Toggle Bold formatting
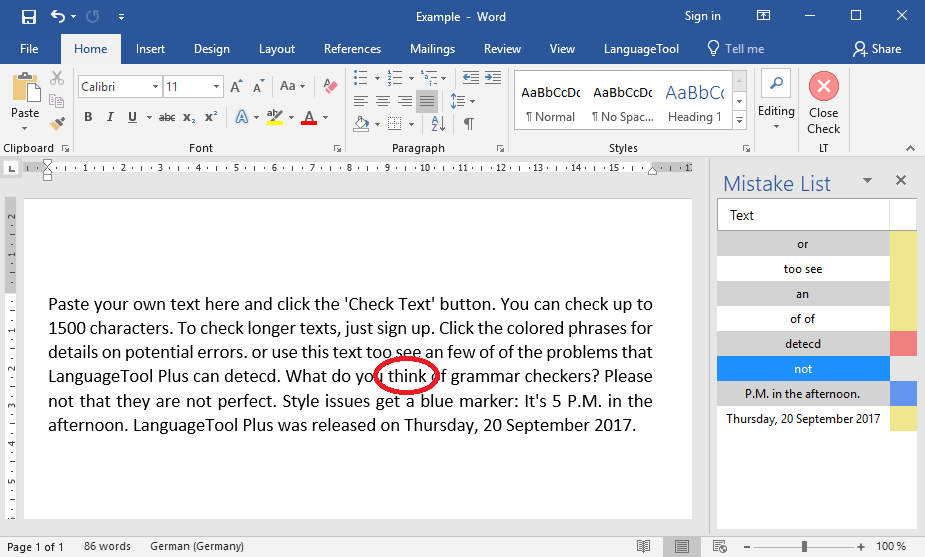Viewport: 925px width, 557px height. (88, 118)
